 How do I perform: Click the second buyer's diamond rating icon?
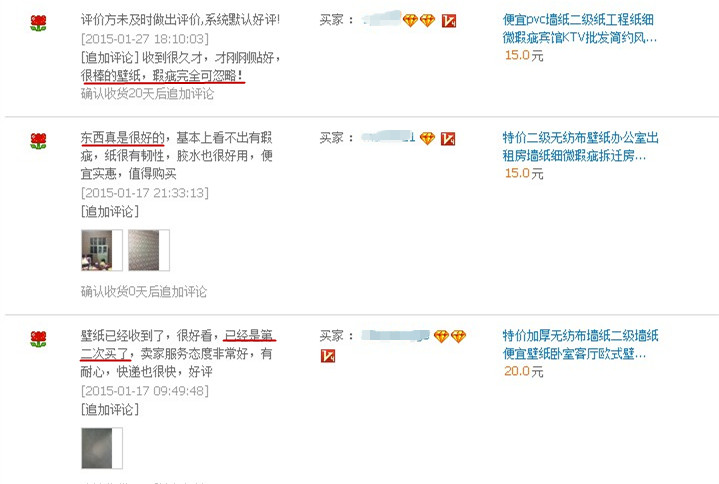coord(427,138)
